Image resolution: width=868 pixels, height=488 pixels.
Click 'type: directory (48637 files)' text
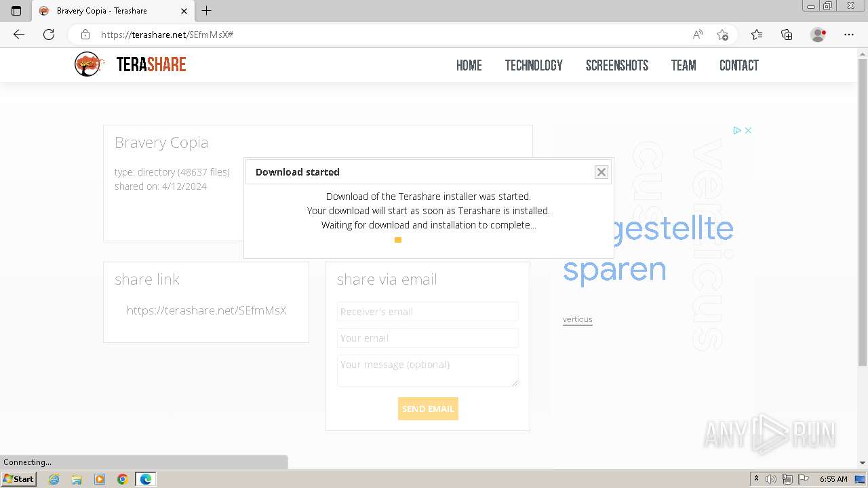[172, 172]
